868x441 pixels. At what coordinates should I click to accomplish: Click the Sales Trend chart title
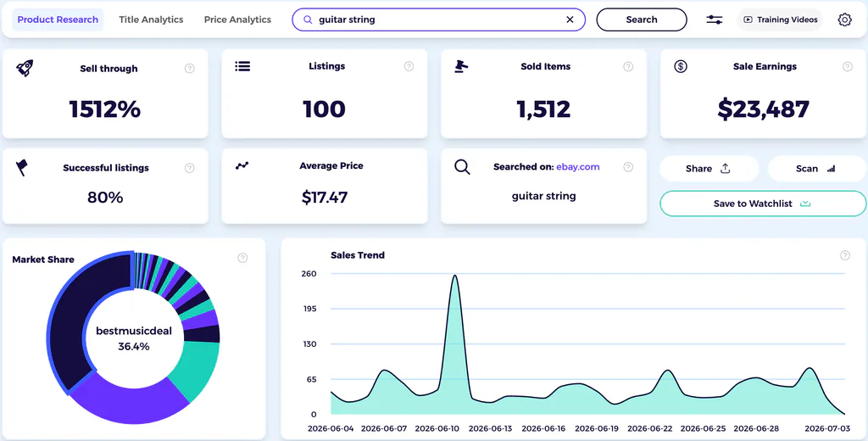click(358, 255)
